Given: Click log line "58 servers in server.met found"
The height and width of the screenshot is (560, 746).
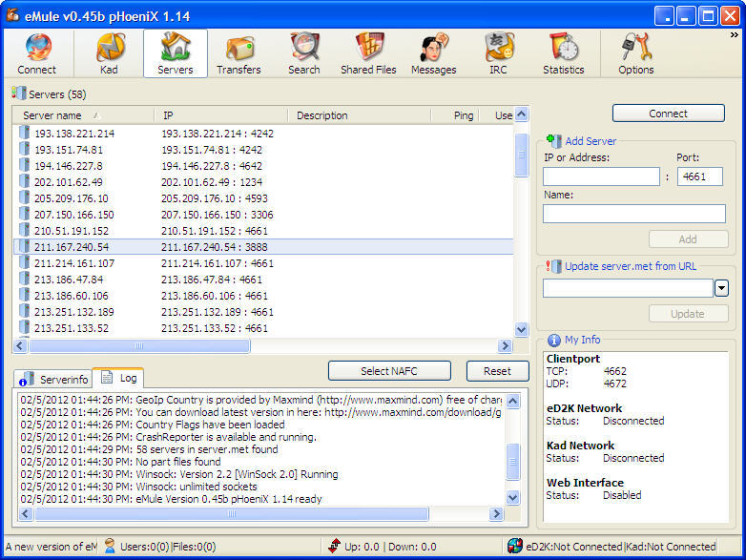Looking at the screenshot, I should point(207,449).
